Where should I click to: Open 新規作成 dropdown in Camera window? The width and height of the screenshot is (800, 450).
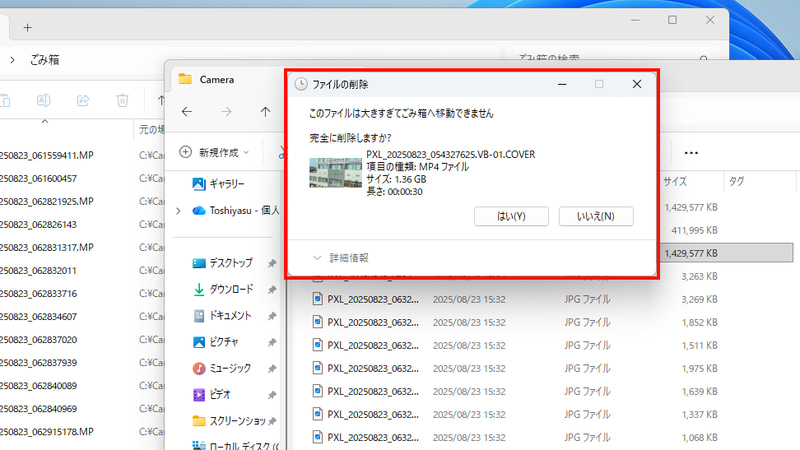click(214, 153)
